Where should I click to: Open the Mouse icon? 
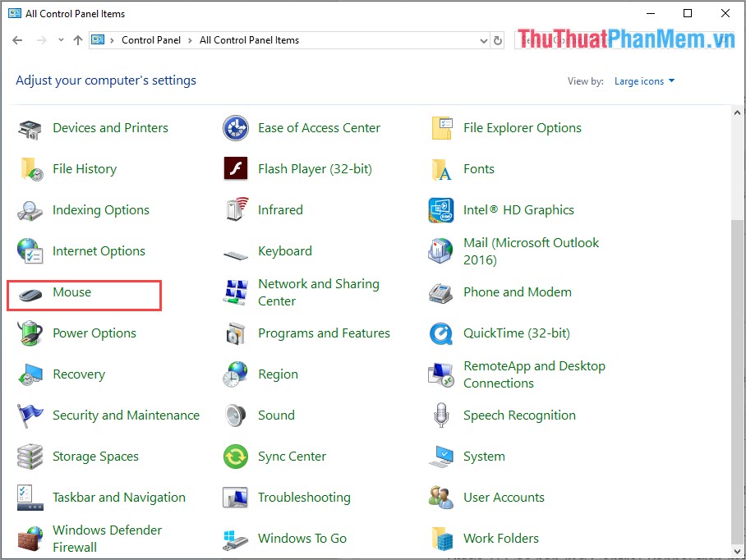click(30, 293)
